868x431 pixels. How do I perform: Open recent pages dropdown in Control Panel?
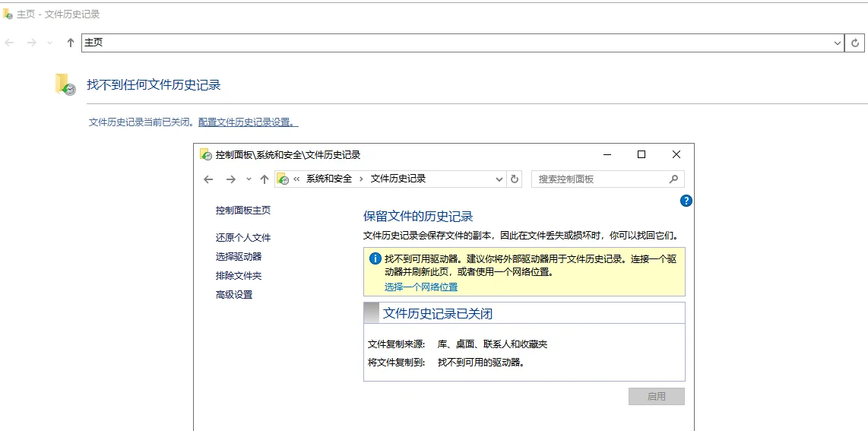coord(249,179)
